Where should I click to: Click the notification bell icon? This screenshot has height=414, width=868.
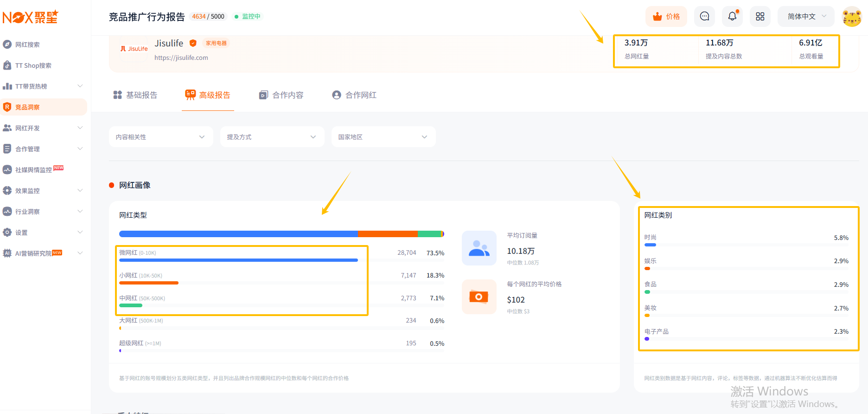[732, 17]
